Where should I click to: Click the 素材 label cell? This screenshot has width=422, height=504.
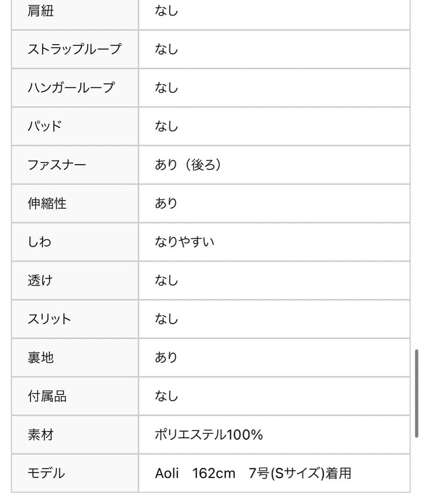click(x=41, y=435)
